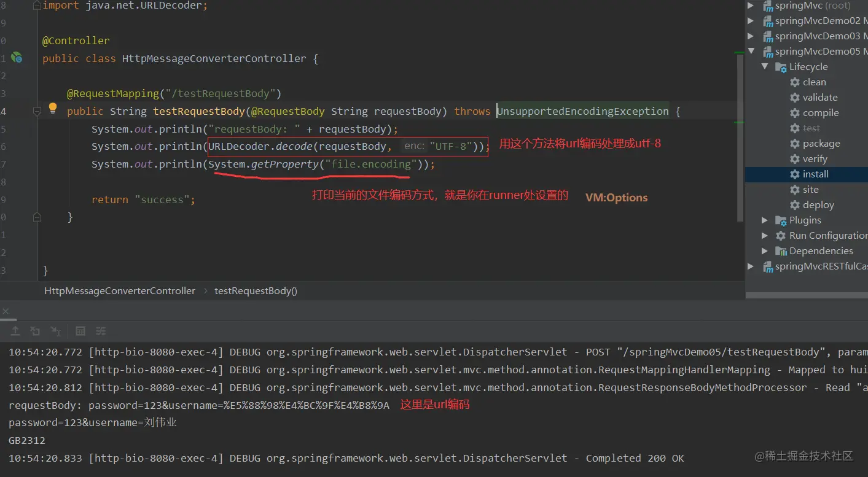This screenshot has width=868, height=477.
Task: Click the decoded console line ending in 刘伟业
Action: point(93,423)
